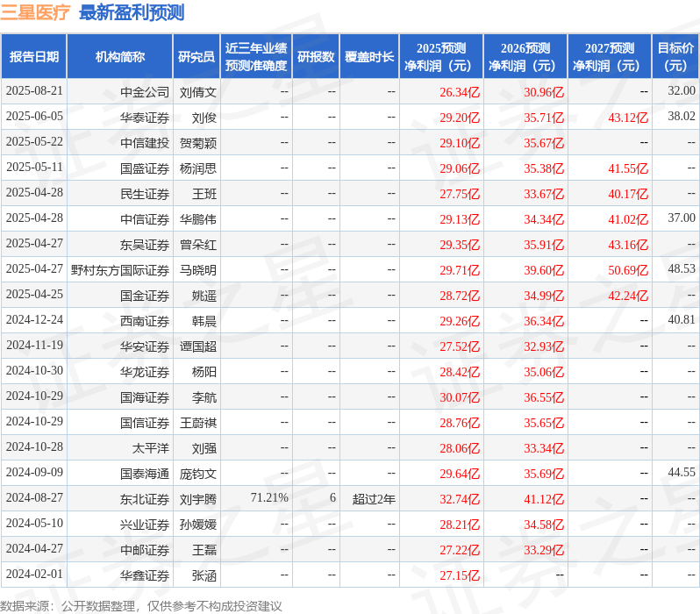Image resolution: width=700 pixels, height=614 pixels.
Task: Select the 目标价 column header
Action: tap(676, 57)
